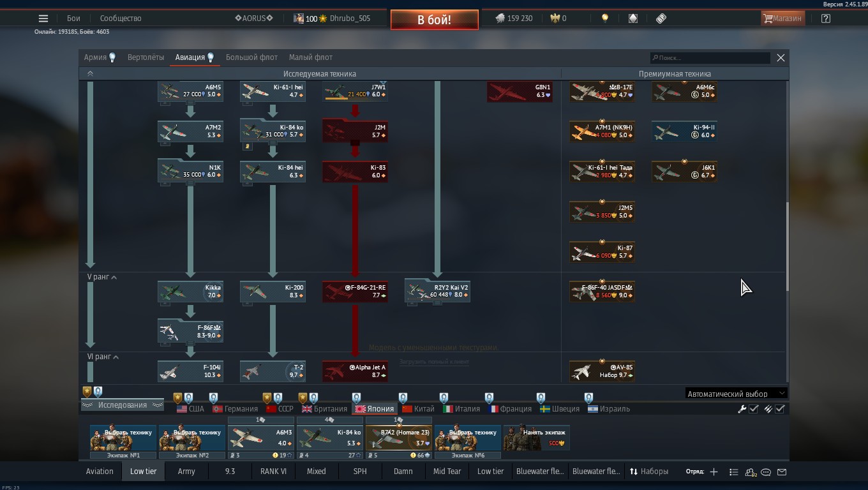
Task: Select the B7A2 (Homare 23) crew slot
Action: [399, 438]
